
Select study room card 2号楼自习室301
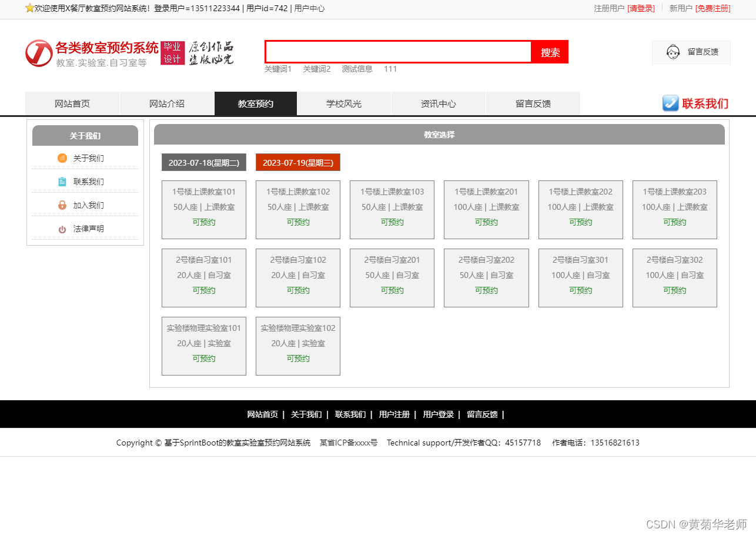click(x=581, y=278)
